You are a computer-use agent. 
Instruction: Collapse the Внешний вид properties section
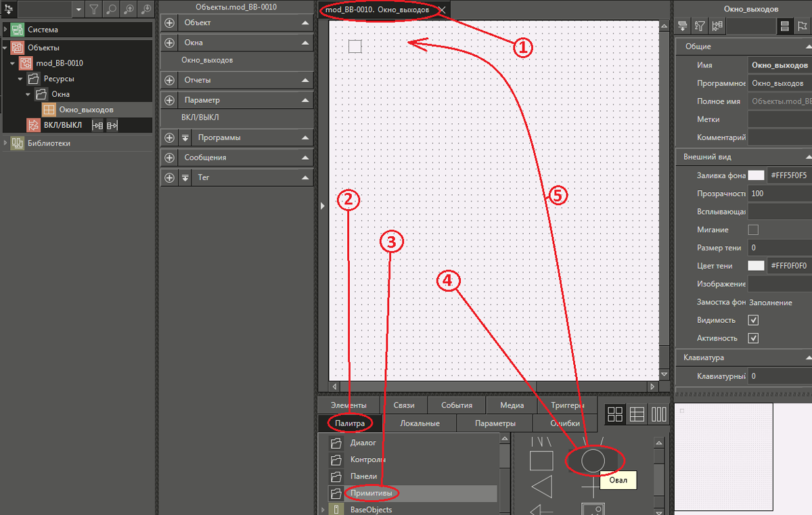pyautogui.click(x=807, y=156)
